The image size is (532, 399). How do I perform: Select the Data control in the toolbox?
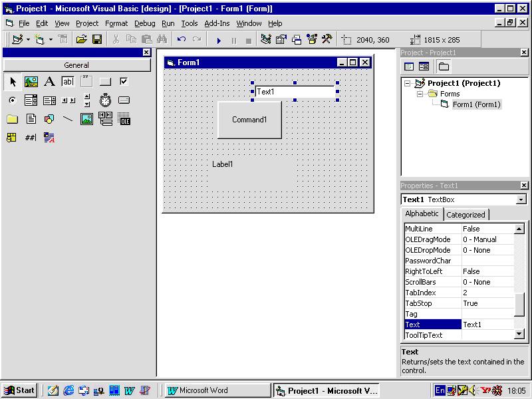[106, 119]
